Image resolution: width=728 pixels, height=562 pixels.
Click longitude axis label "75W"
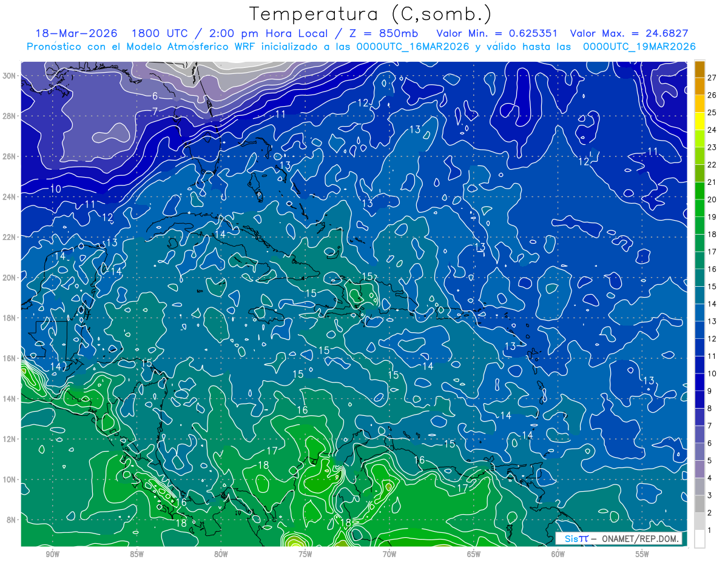click(x=305, y=554)
